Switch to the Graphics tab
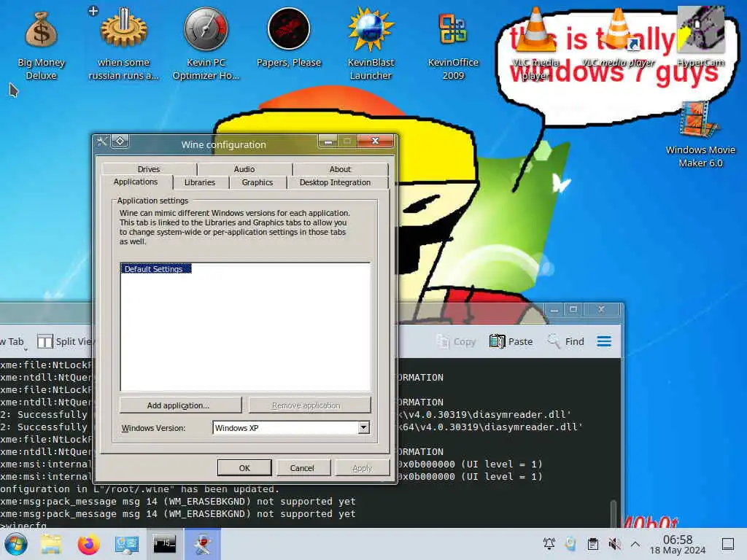 click(x=258, y=182)
